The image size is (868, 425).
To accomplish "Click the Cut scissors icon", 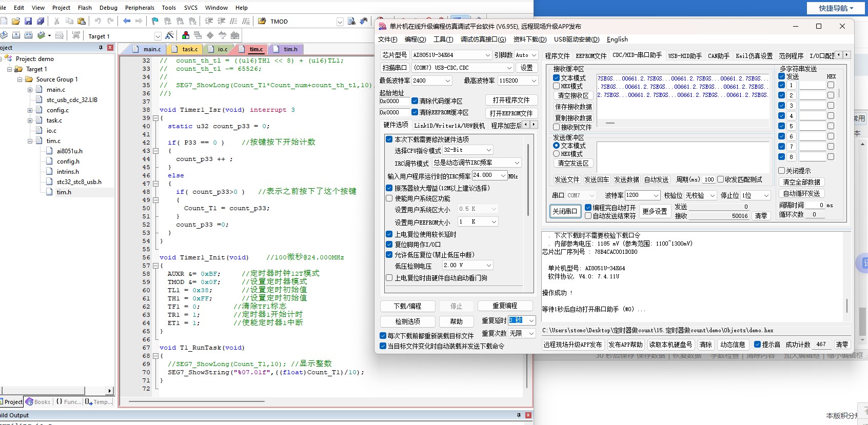I will 57,21.
